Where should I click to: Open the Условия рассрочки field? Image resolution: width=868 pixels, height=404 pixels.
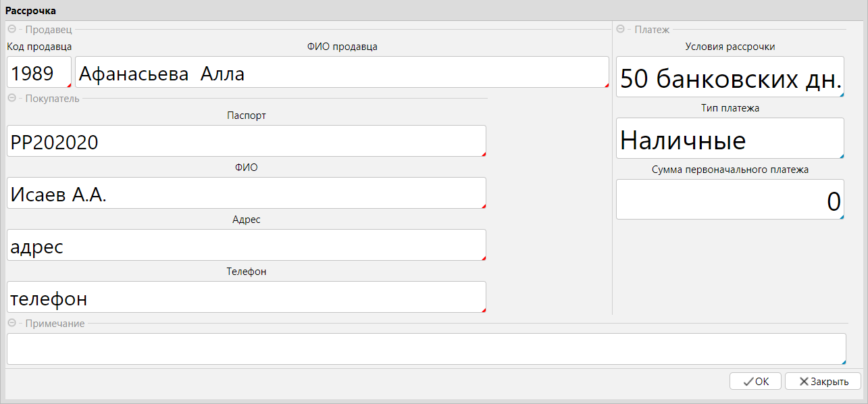click(730, 78)
